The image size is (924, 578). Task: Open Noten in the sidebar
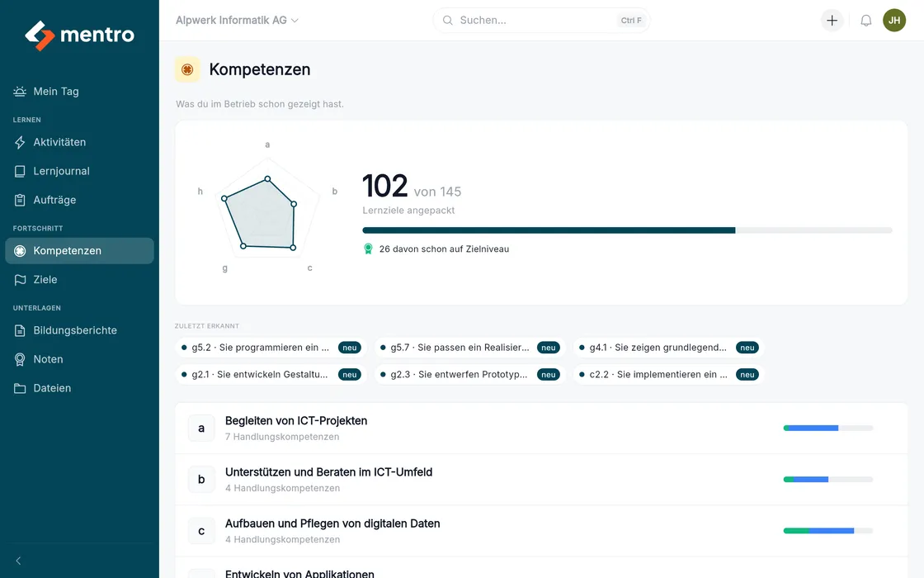(79, 359)
